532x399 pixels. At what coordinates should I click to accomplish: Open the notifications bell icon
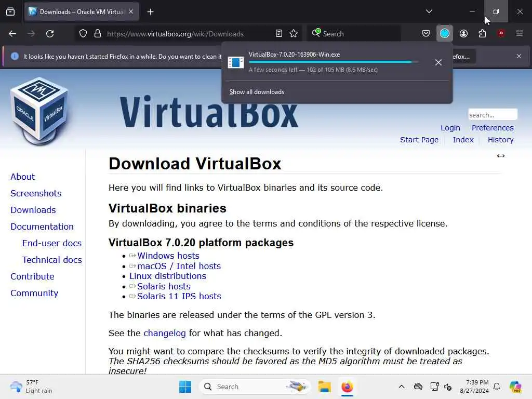[x=497, y=387]
